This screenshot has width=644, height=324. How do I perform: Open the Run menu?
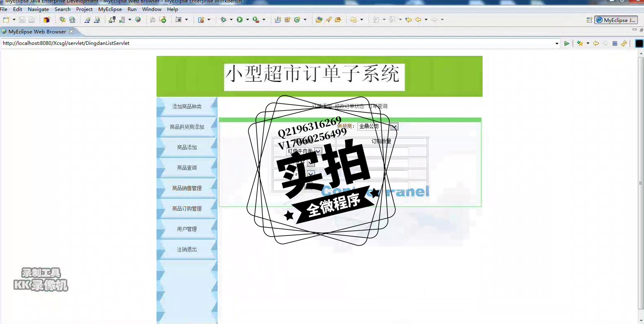(132, 9)
